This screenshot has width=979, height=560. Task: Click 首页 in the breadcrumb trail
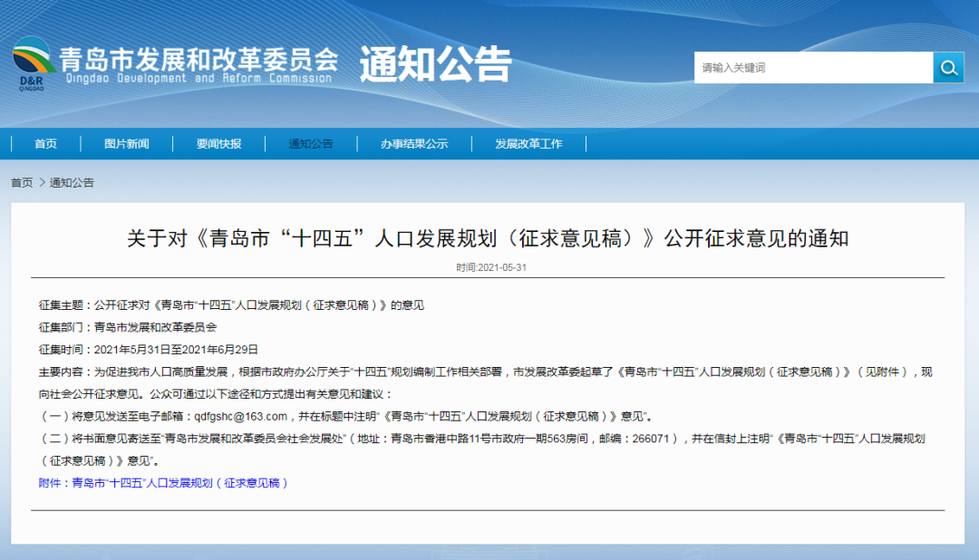(22, 183)
